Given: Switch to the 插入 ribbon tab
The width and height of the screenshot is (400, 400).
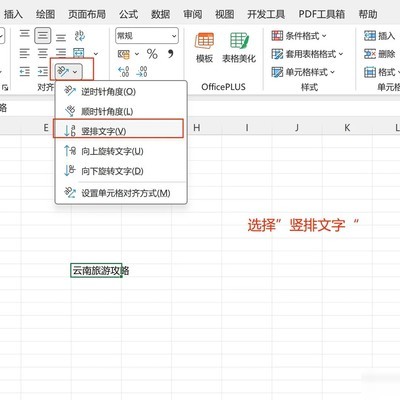Looking at the screenshot, I should [13, 14].
